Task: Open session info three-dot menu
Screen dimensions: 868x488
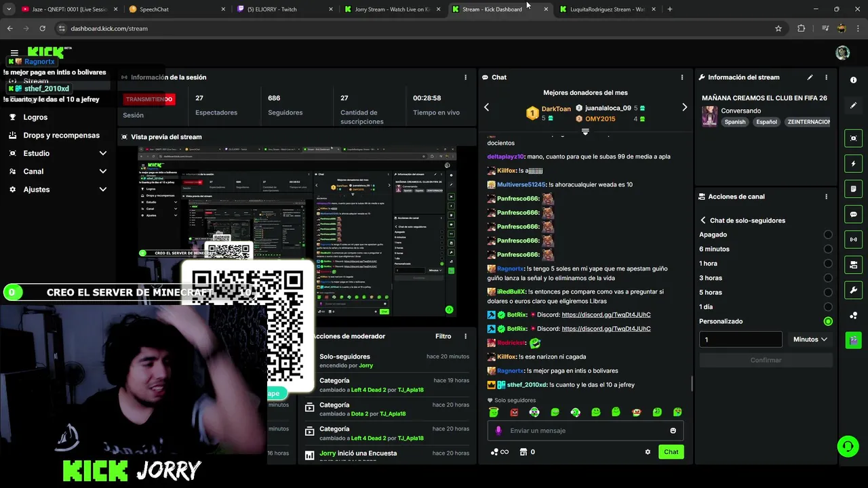Action: tap(465, 77)
